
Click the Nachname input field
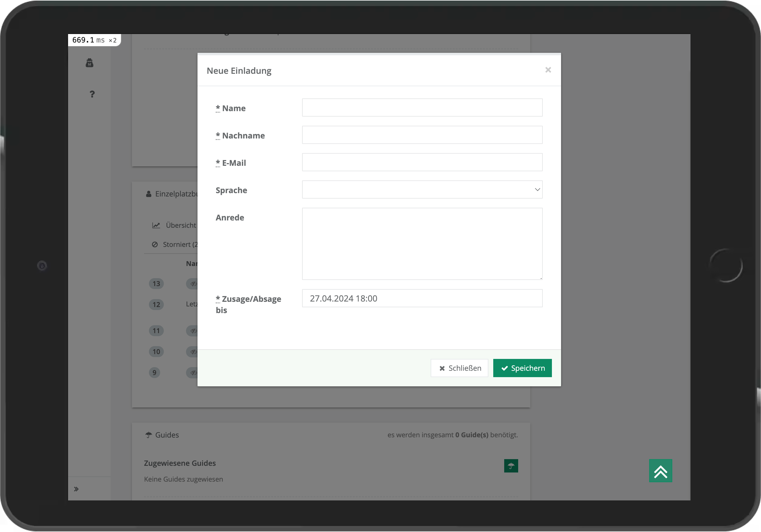(422, 135)
